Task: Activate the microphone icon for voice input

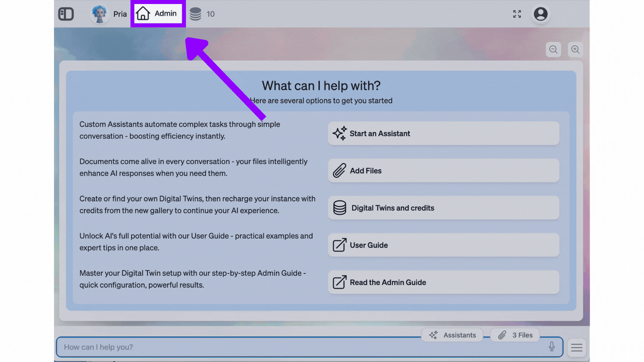Action: (x=552, y=347)
